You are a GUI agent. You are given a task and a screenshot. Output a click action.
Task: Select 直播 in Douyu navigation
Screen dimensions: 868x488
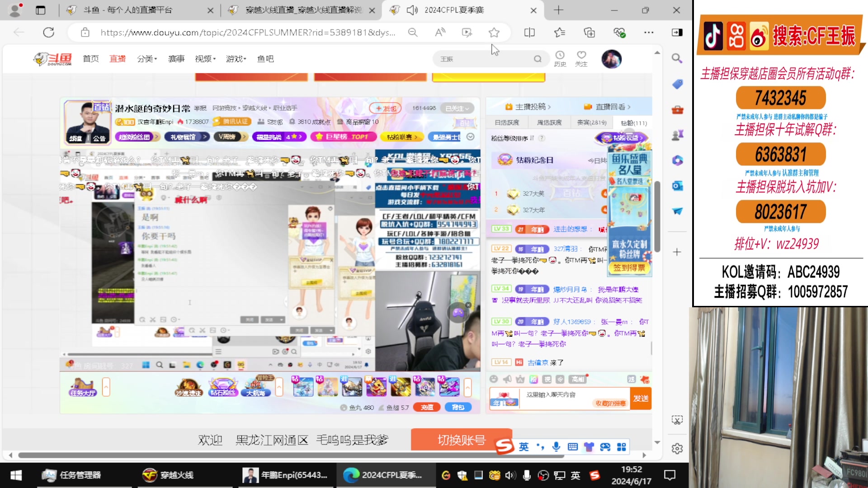click(118, 59)
